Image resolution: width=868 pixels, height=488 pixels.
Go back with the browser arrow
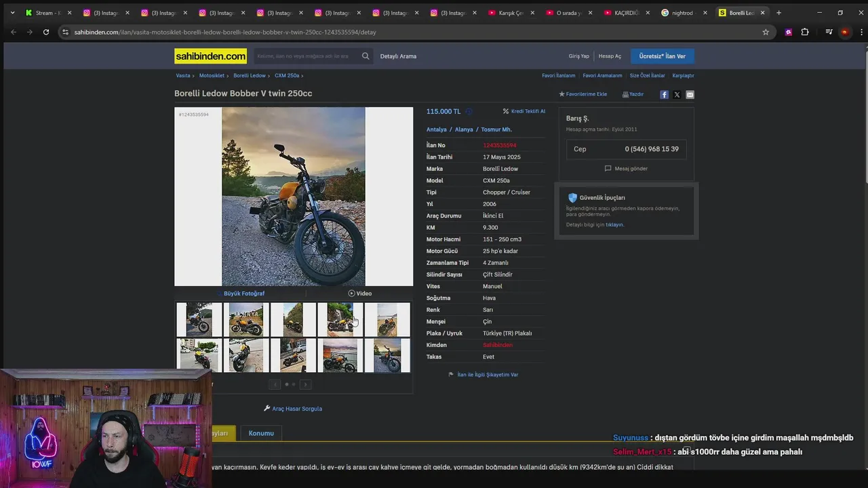point(13,32)
